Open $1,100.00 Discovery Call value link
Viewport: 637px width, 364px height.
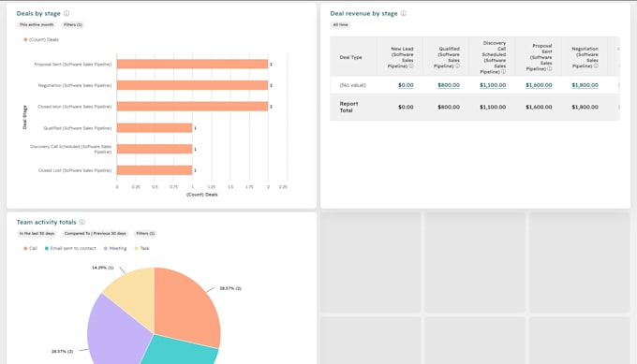click(x=493, y=85)
